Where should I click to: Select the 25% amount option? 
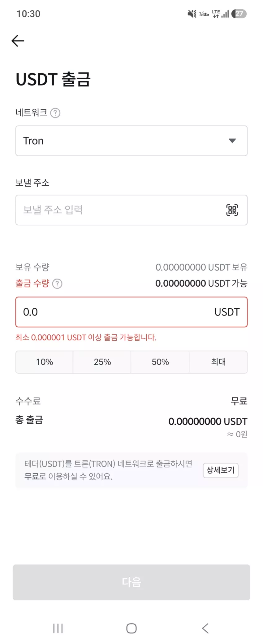pyautogui.click(x=102, y=362)
